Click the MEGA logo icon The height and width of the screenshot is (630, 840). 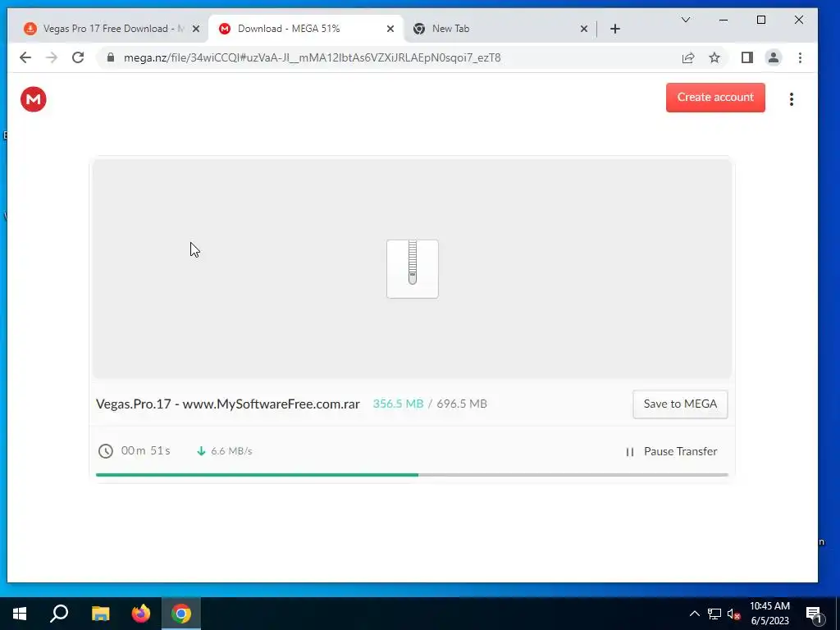[x=33, y=99]
